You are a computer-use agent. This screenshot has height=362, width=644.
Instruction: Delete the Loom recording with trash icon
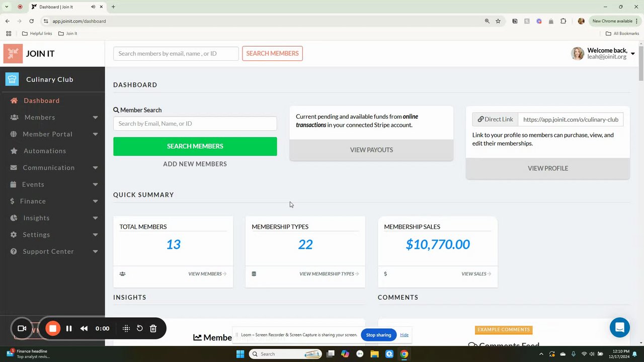pyautogui.click(x=153, y=328)
